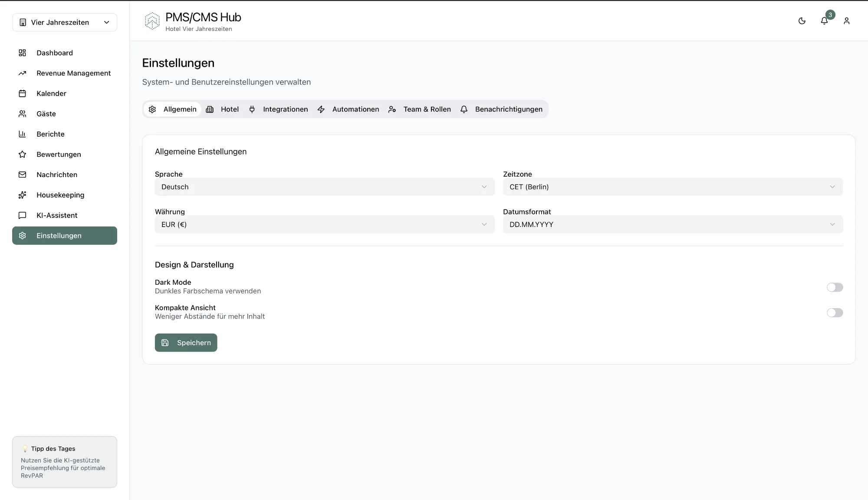The height and width of the screenshot is (500, 868).
Task: Click the Speichern button
Action: point(186,343)
